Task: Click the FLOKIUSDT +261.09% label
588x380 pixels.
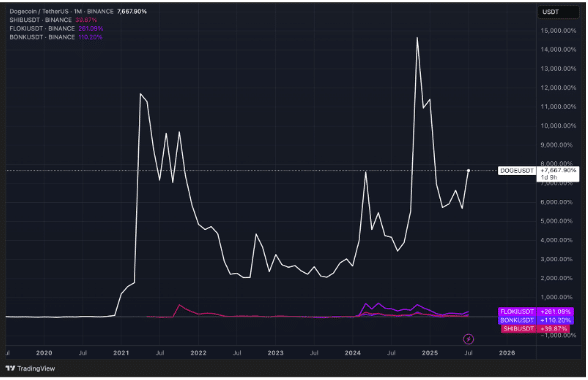Action: pyautogui.click(x=536, y=311)
